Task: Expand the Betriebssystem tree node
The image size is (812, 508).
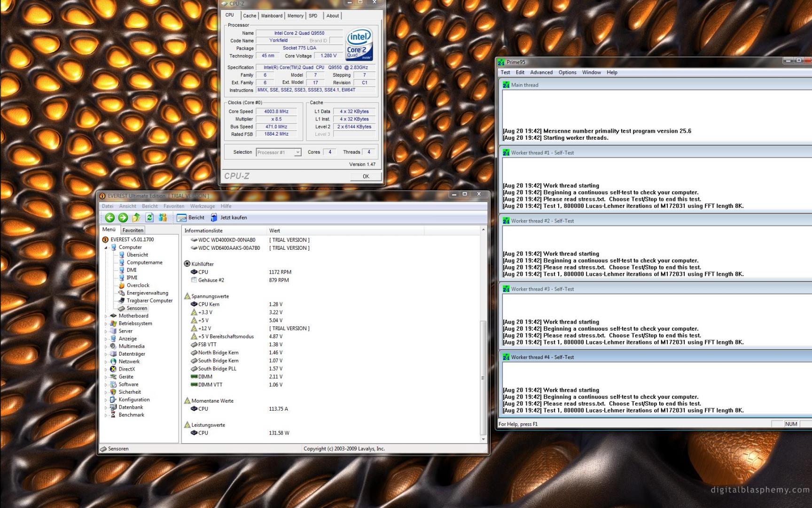Action: click(106, 324)
